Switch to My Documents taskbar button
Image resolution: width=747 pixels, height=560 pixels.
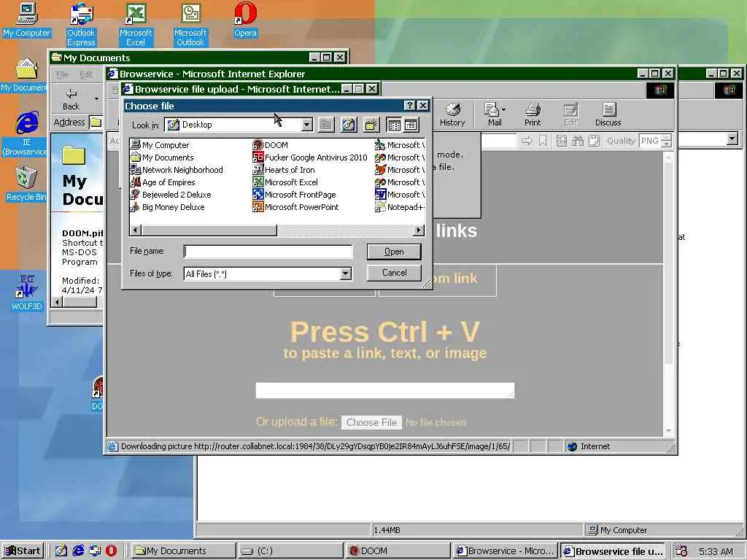(183, 551)
